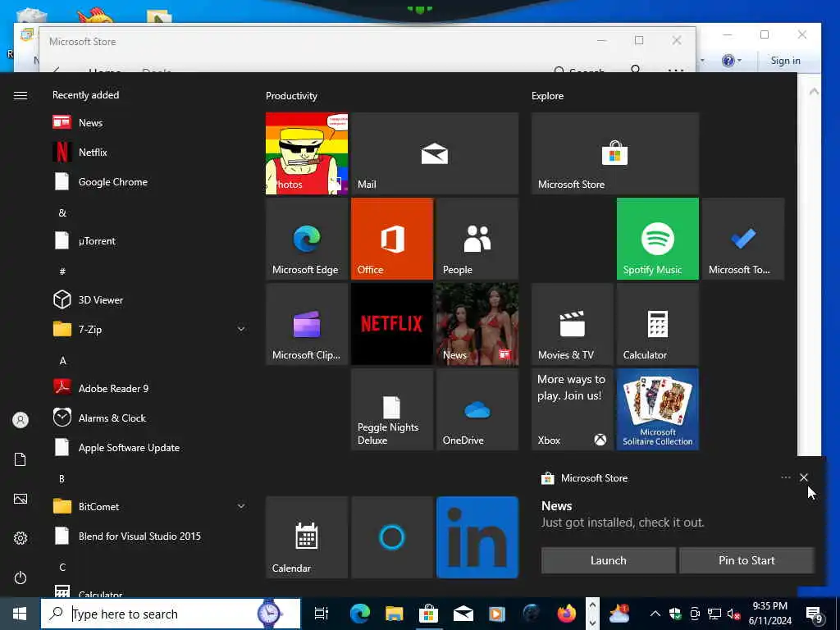
Task: Open Microsoft To Do tile
Action: [x=743, y=239]
